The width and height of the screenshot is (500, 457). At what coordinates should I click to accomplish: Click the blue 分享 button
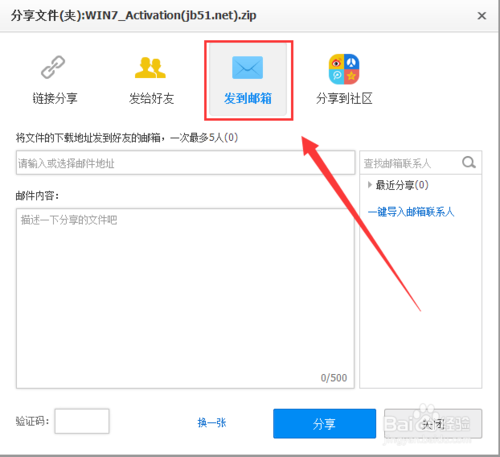pos(324,424)
